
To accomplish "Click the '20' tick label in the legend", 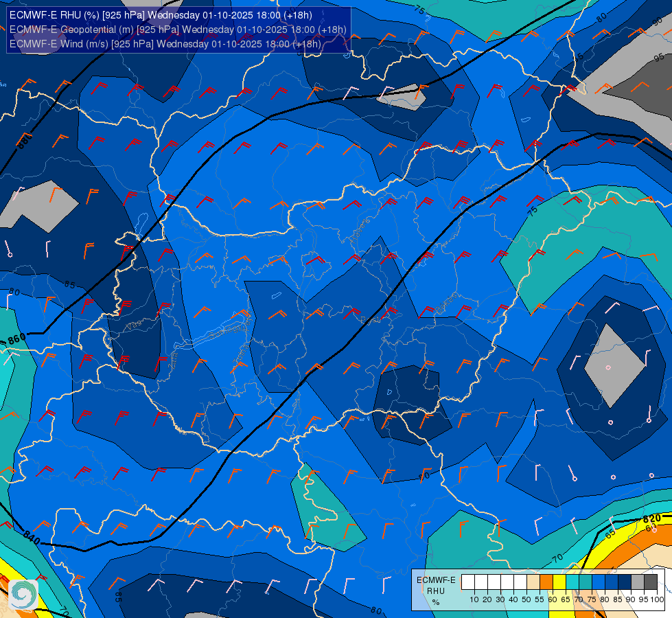I will coord(487,599).
